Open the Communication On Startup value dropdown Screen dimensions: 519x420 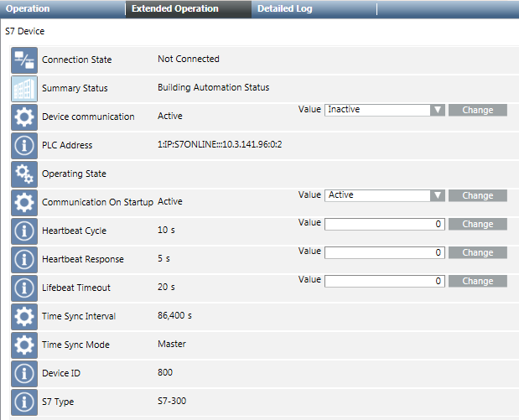[x=437, y=195]
